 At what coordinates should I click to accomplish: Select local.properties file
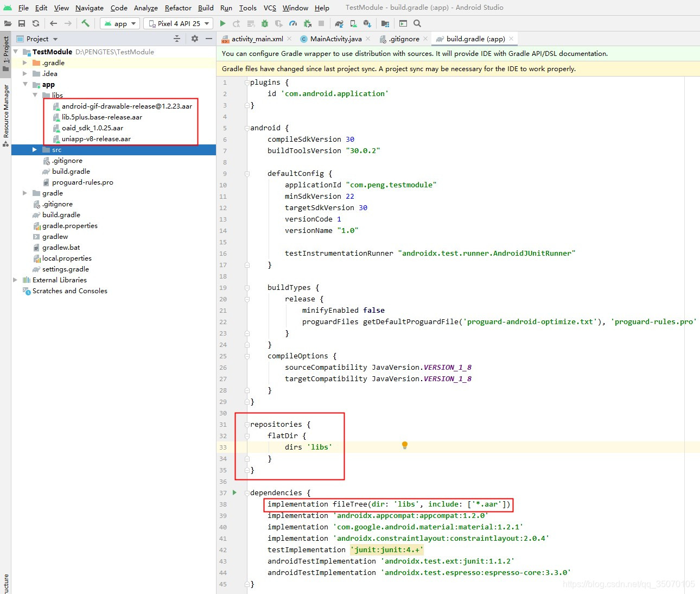(62, 258)
